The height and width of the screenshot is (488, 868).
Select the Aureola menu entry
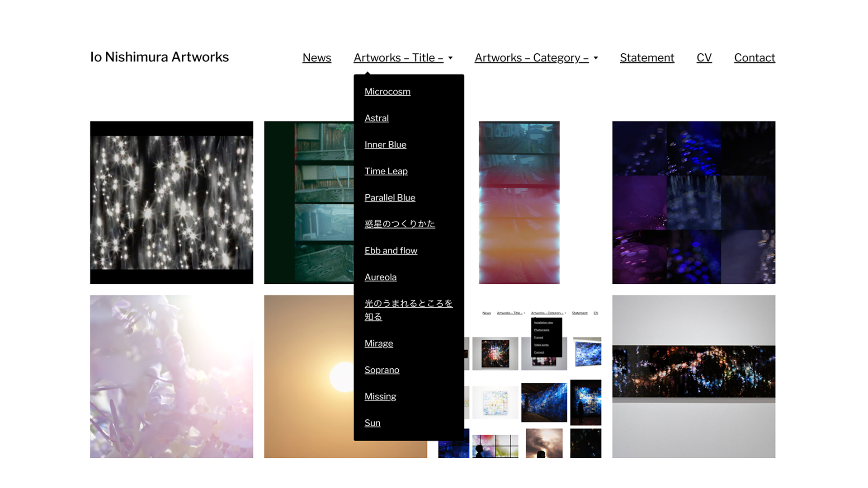point(380,277)
